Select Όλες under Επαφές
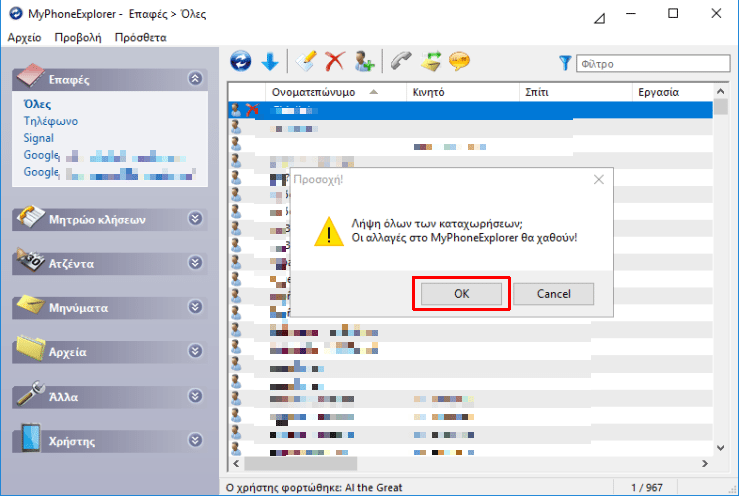 coord(37,104)
